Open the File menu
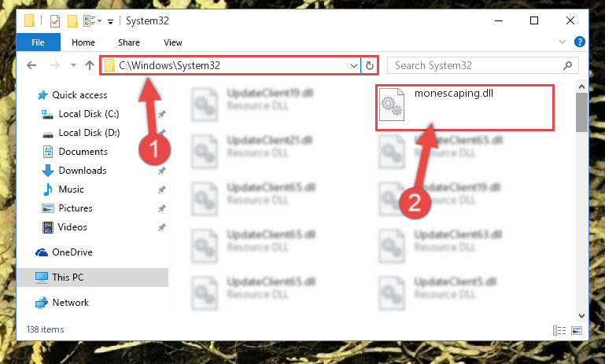The width and height of the screenshot is (605, 364). tap(39, 42)
